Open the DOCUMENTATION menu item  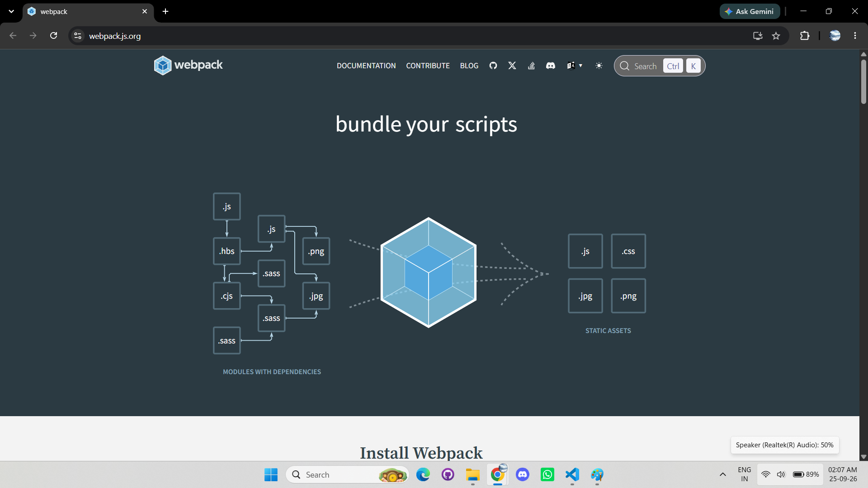366,66
